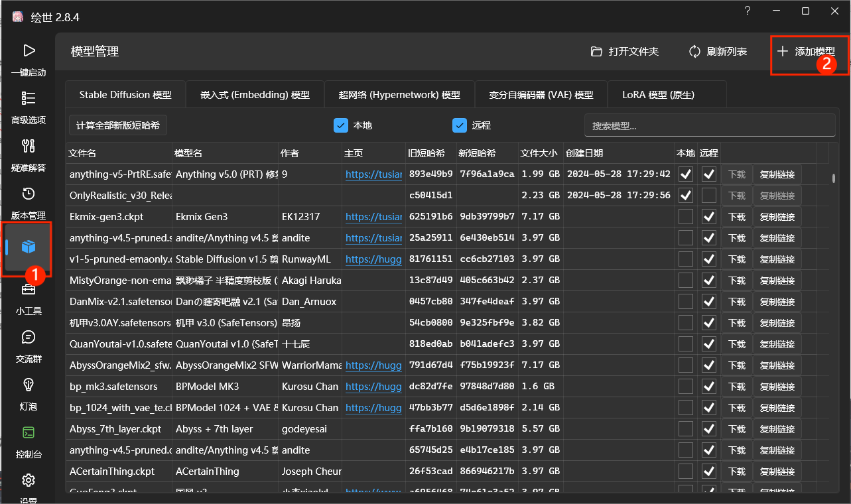This screenshot has height=504, width=851.
Task: Open 小工具 toolbox section
Action: point(29,298)
